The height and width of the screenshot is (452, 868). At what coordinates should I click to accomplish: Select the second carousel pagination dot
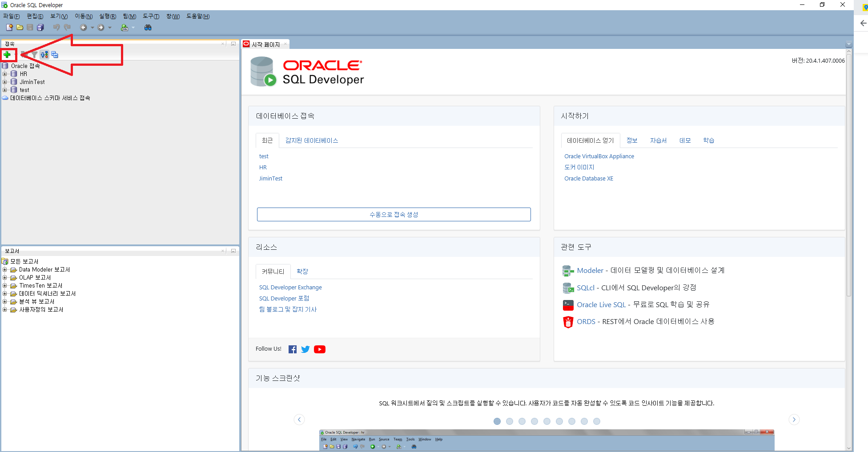510,421
